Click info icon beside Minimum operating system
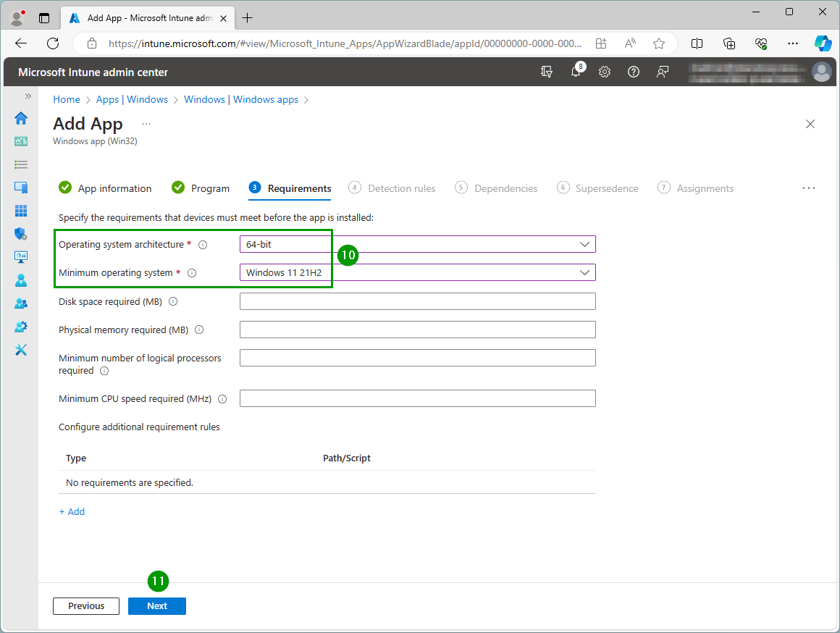The height and width of the screenshot is (633, 840). click(x=192, y=273)
